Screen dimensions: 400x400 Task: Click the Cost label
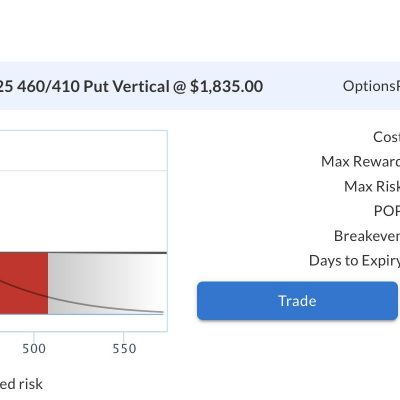click(x=386, y=137)
